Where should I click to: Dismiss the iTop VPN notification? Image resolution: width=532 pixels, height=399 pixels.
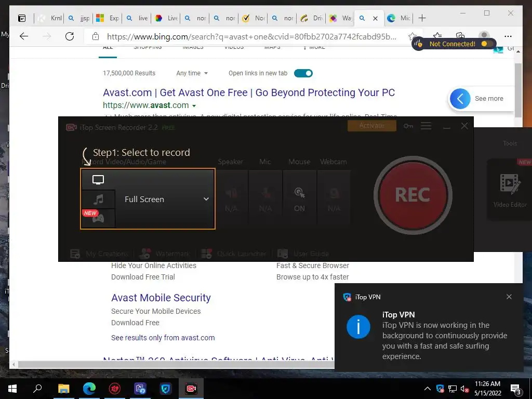[509, 297]
